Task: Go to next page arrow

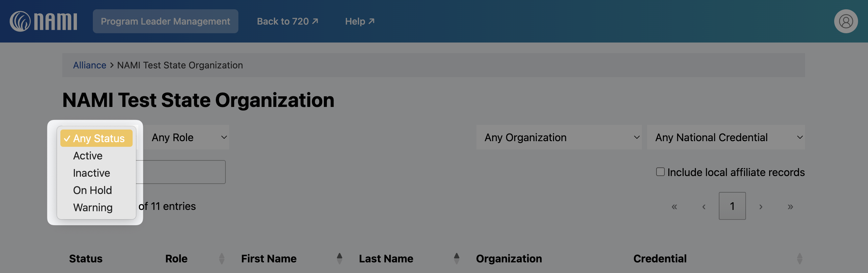Action: [761, 206]
